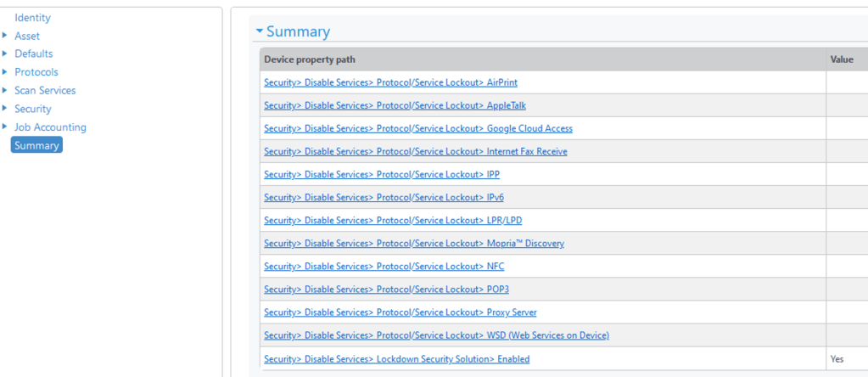
Task: Open the NFC lockout property link
Action: [384, 266]
